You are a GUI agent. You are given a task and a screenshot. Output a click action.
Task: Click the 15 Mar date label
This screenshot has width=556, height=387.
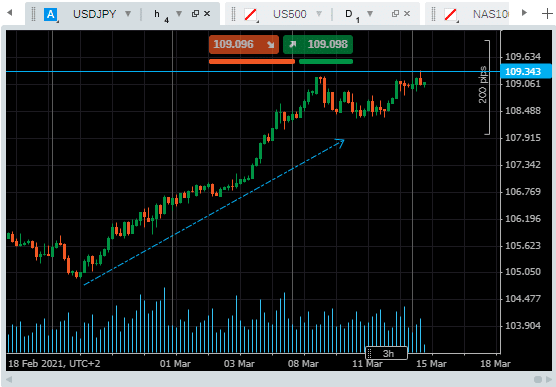pyautogui.click(x=431, y=364)
